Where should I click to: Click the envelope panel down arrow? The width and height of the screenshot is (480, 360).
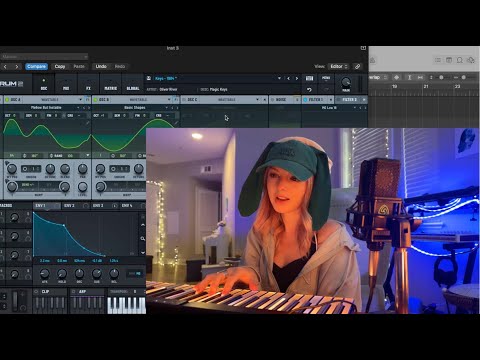pyautogui.click(x=143, y=253)
